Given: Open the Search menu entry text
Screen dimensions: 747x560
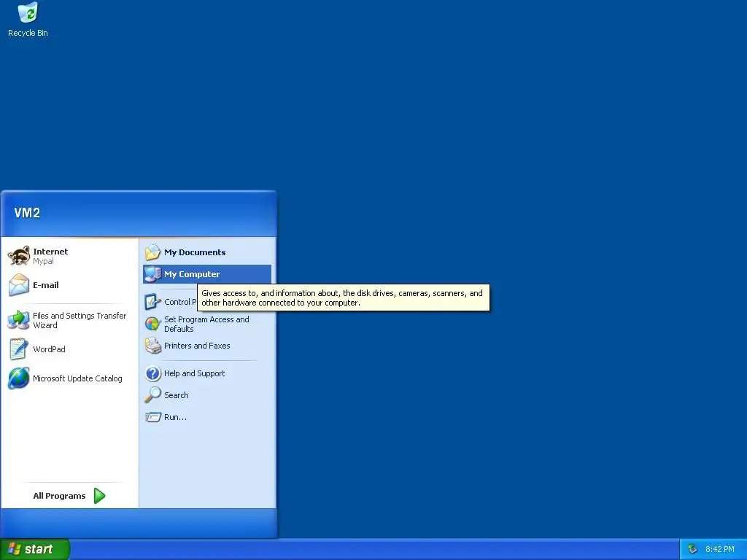Looking at the screenshot, I should tap(177, 394).
